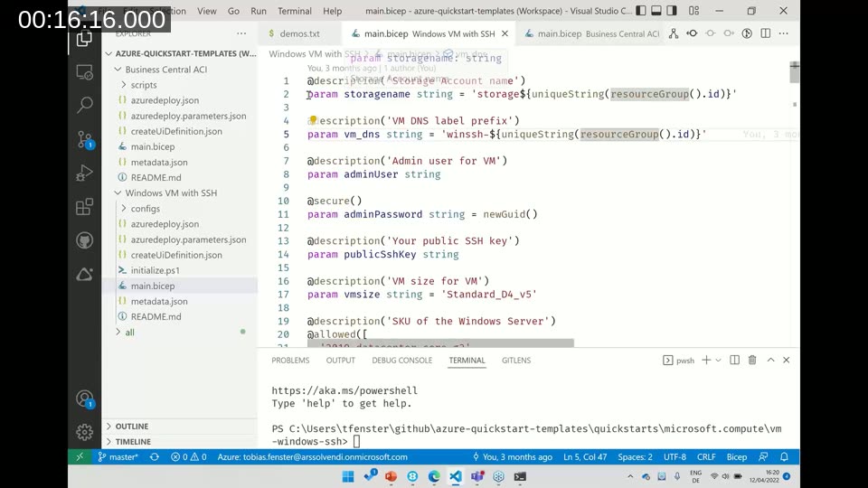Open the Accounts menu icon
The height and width of the screenshot is (488, 868).
[84, 399]
